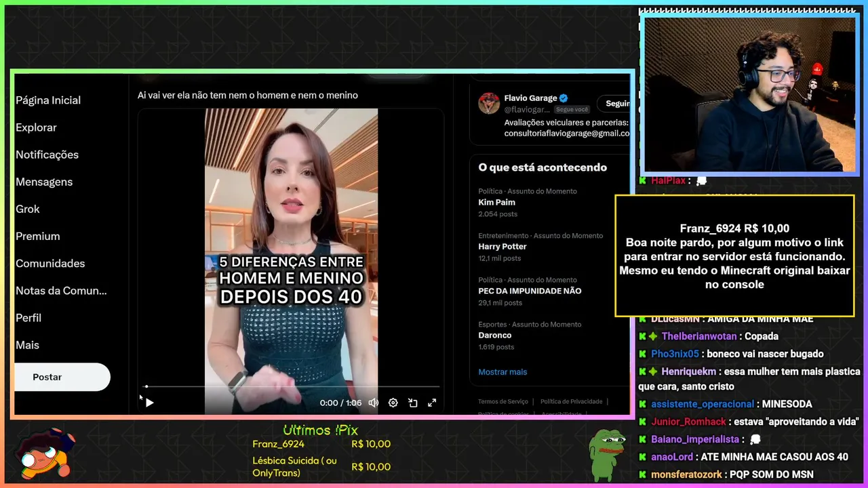
Task: Click green star badge beside TheIberianwotan
Action: [653, 336]
